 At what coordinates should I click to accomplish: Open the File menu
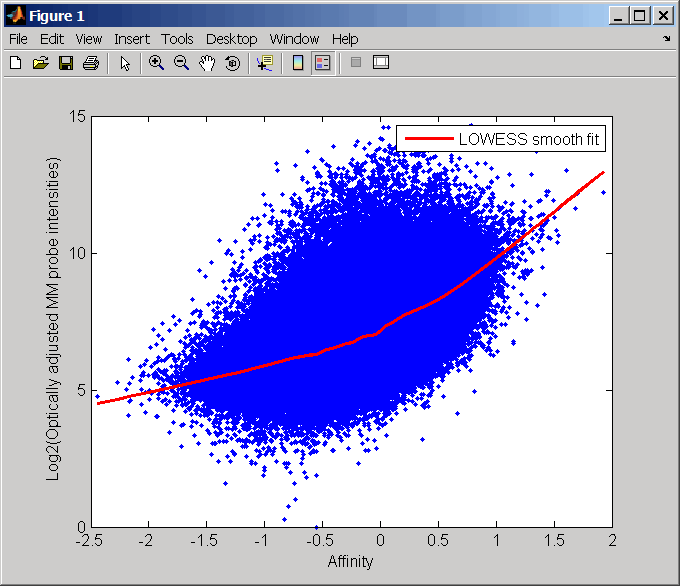pos(18,39)
